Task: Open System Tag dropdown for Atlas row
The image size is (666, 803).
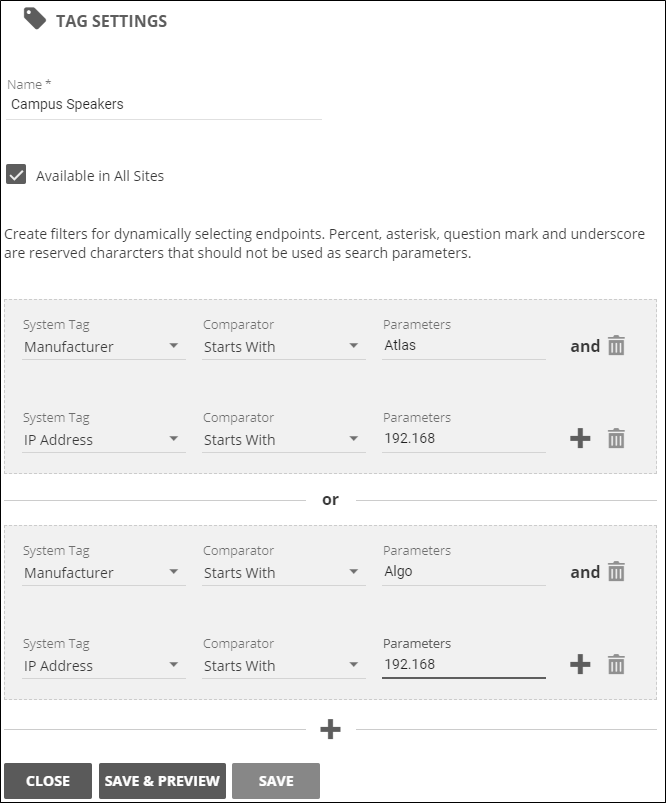Action: pyautogui.click(x=103, y=347)
